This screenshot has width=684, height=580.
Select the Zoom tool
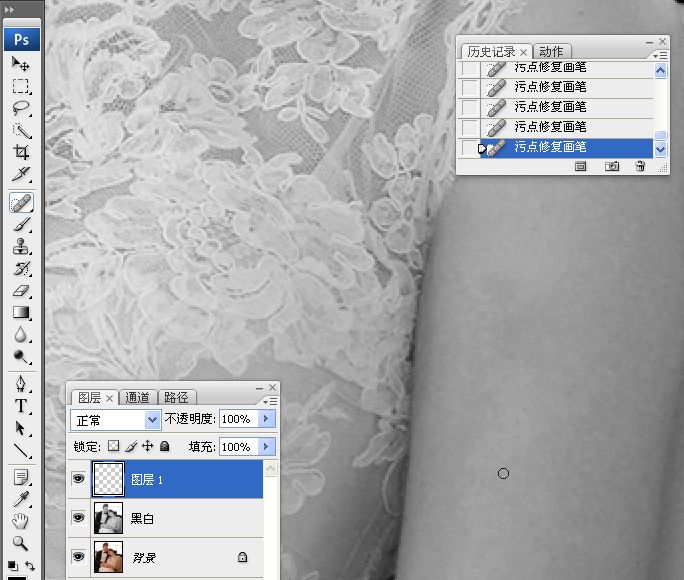[21, 543]
